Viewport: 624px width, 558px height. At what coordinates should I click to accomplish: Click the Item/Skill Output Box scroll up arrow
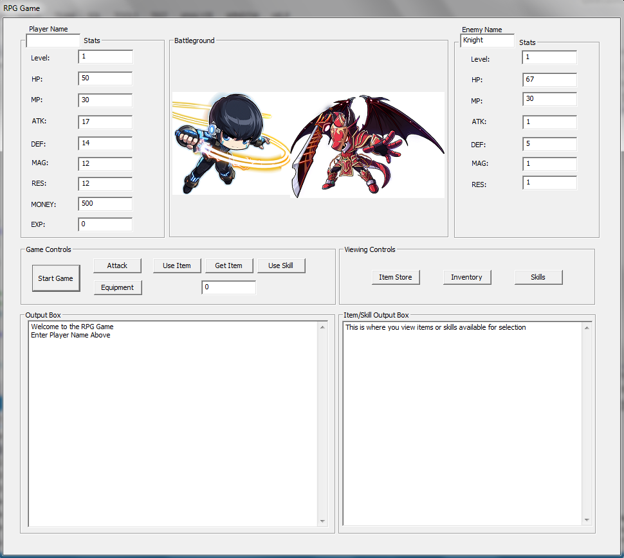tap(587, 328)
